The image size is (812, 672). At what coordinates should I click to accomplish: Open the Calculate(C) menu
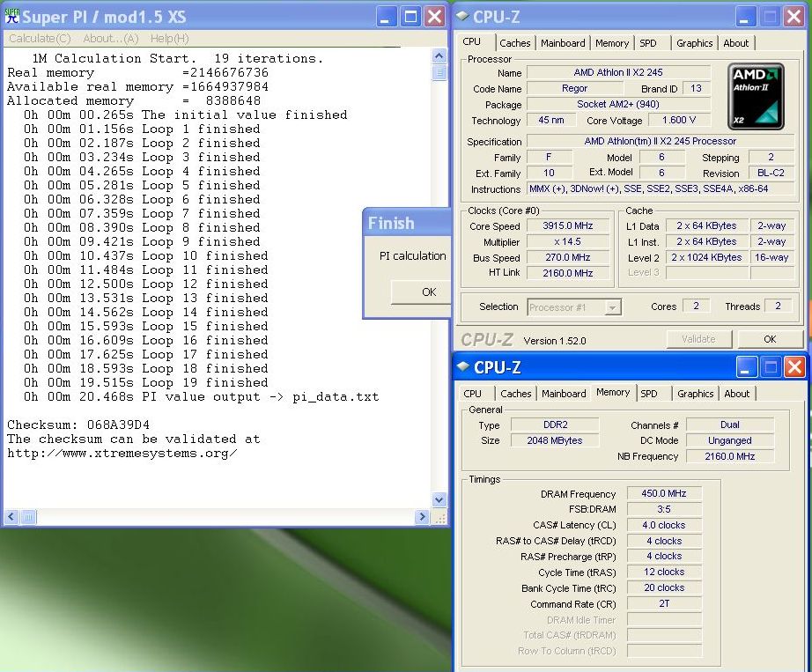(40, 39)
